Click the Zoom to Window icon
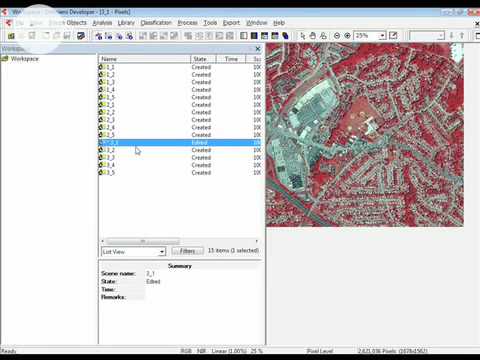Image resolution: width=480 pixels, height=360 pixels. click(393, 36)
